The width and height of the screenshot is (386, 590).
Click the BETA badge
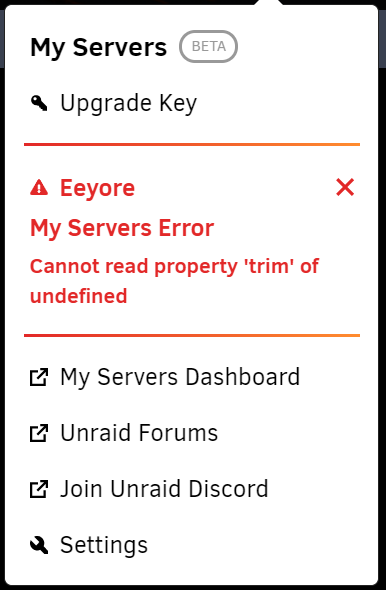[208, 47]
